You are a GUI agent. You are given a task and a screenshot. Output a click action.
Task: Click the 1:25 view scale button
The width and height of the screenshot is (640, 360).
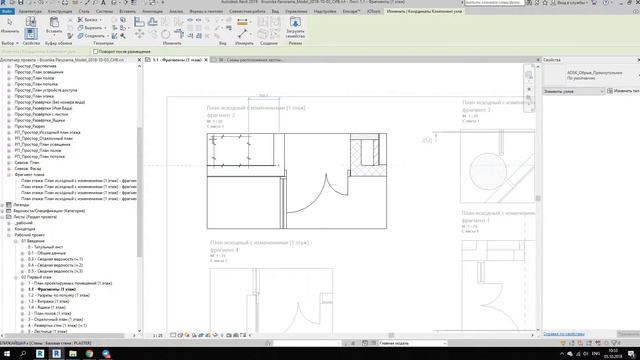[158, 336]
